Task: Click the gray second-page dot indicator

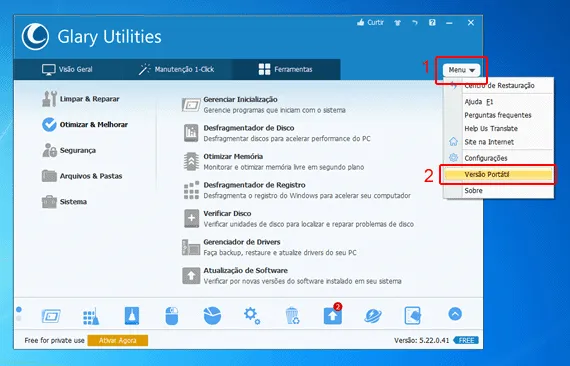Action: (19, 318)
